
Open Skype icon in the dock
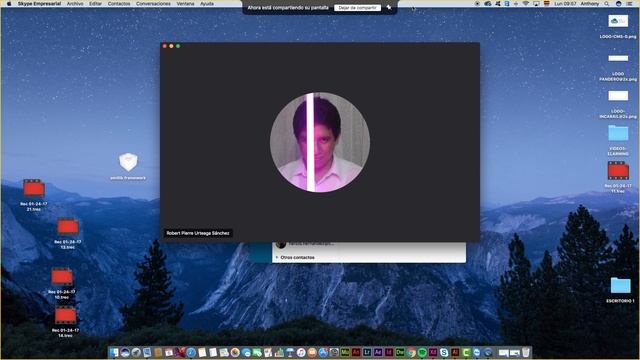(444, 352)
